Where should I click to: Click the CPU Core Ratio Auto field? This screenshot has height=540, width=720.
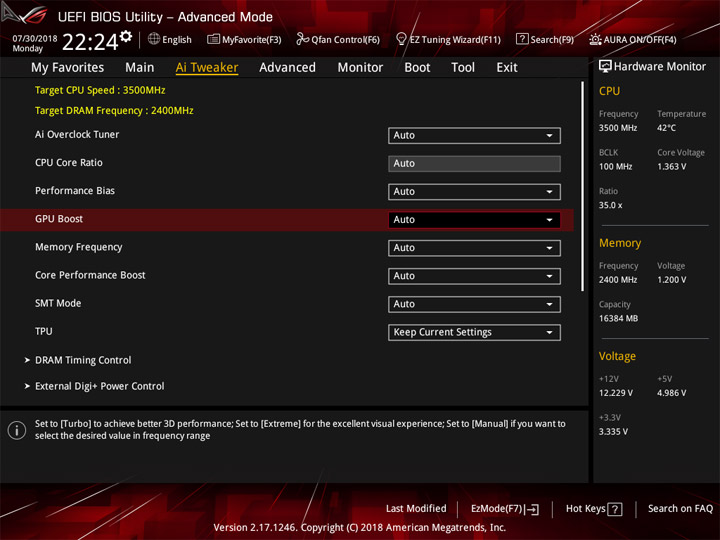click(474, 163)
